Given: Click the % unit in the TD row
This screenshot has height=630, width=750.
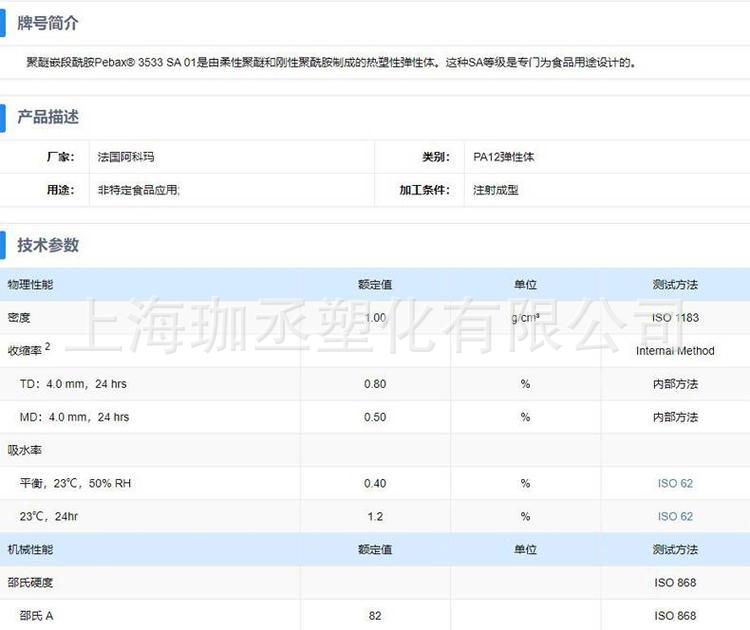Looking at the screenshot, I should [525, 384].
